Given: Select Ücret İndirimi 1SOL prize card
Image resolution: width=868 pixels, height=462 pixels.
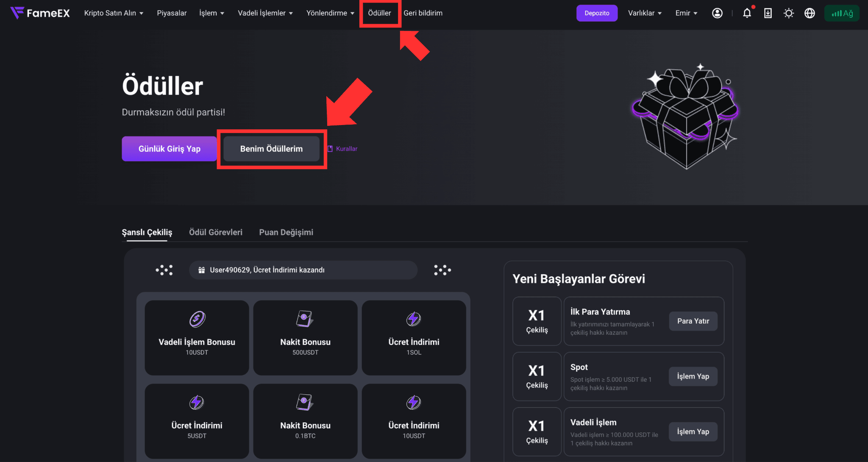Looking at the screenshot, I should [x=414, y=338].
